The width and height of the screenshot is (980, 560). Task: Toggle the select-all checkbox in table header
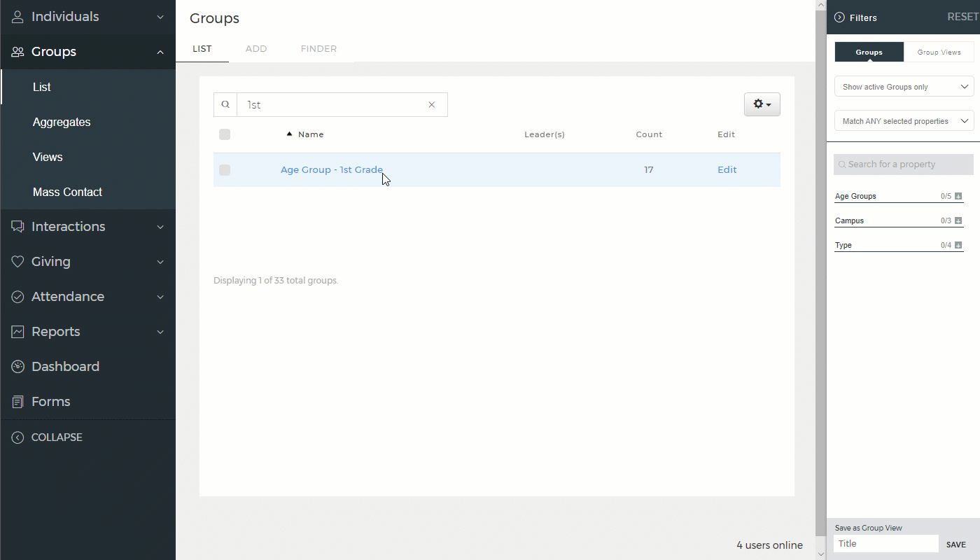(225, 134)
